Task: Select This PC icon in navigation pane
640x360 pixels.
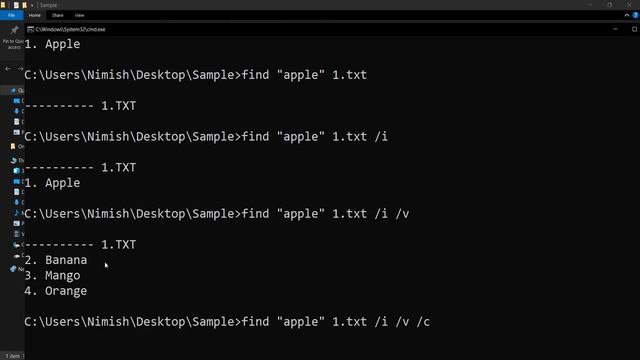Action: pyautogui.click(x=13, y=160)
